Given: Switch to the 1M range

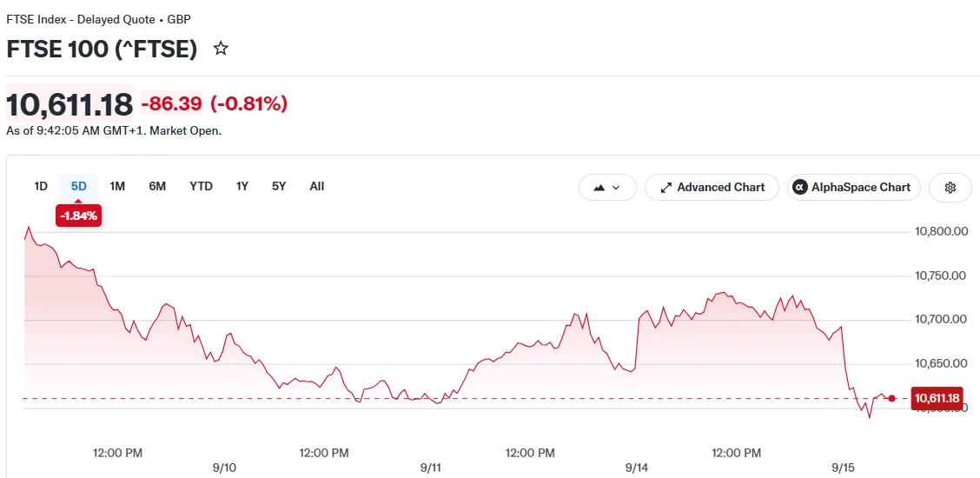Looking at the screenshot, I should point(117,186).
